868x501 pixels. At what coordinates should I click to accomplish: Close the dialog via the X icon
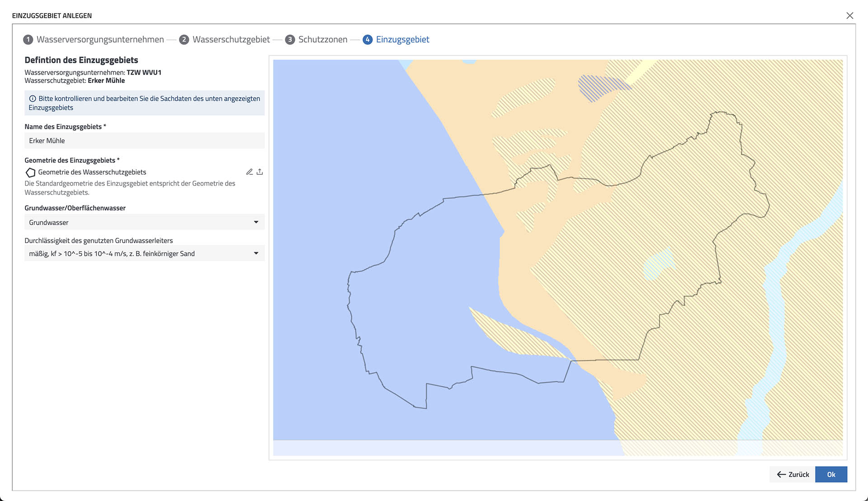pyautogui.click(x=850, y=15)
